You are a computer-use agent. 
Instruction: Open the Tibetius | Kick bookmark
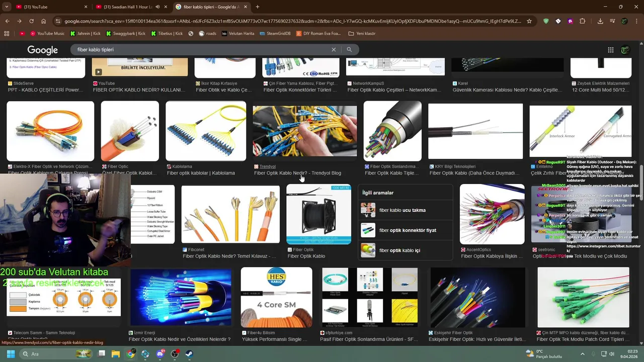point(167,33)
